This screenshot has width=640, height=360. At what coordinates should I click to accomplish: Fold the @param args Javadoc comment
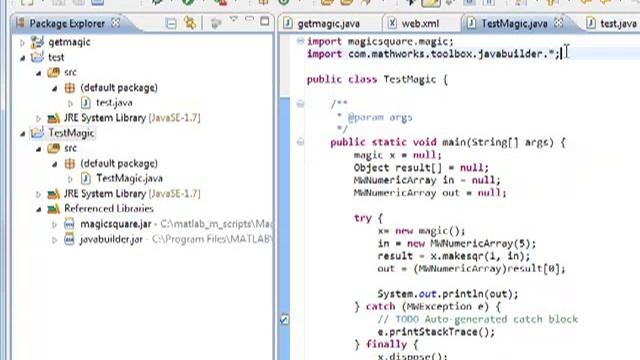(300, 104)
